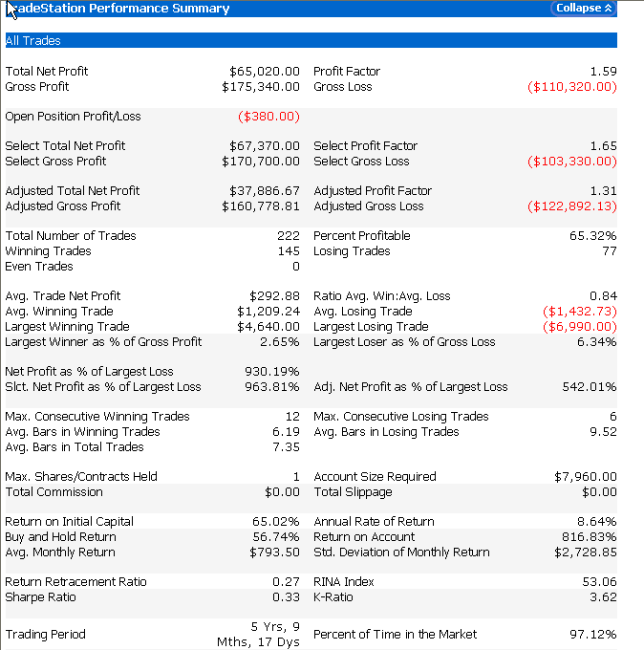Select the Gross Loss value ($110,320.00)
644x650 pixels.
coord(572,87)
